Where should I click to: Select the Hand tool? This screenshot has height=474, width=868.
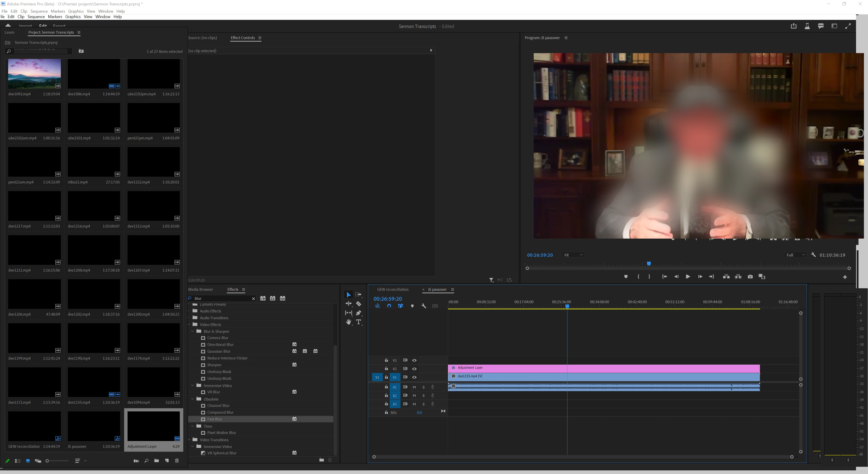349,322
